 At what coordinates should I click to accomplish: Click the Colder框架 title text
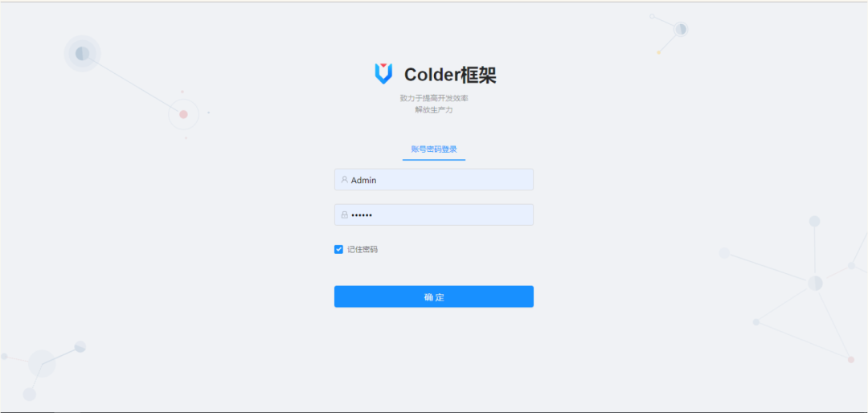pos(450,76)
